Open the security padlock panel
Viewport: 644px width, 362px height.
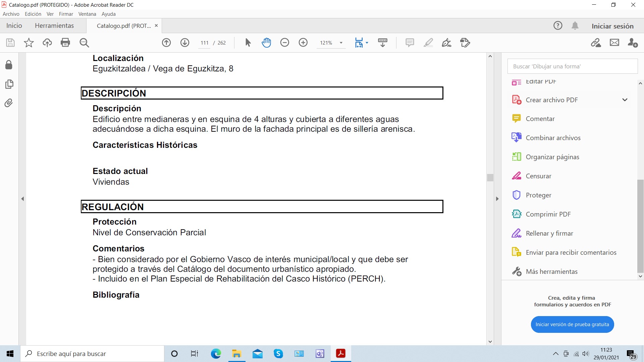pos(9,65)
